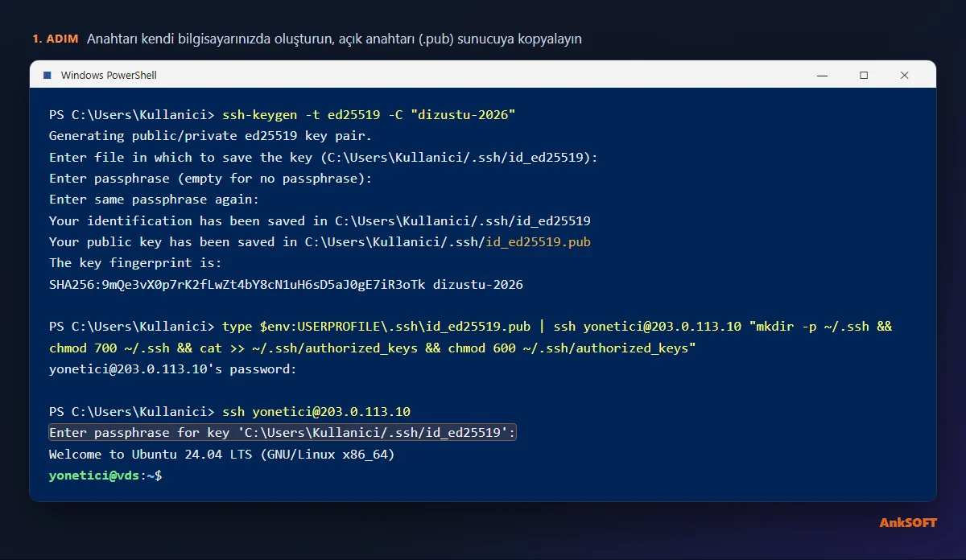Image resolution: width=966 pixels, height=560 pixels.
Task: Click the "yonetici@vds:~$" shell prompt
Action: click(x=105, y=476)
